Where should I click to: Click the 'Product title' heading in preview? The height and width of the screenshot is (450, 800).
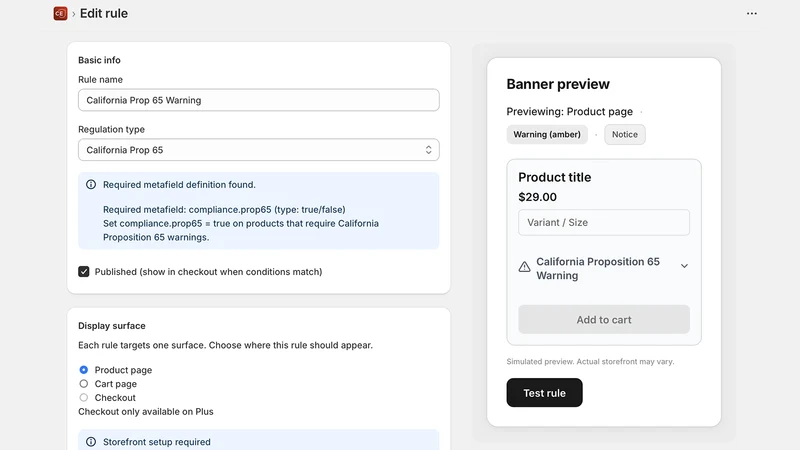pyautogui.click(x=555, y=177)
